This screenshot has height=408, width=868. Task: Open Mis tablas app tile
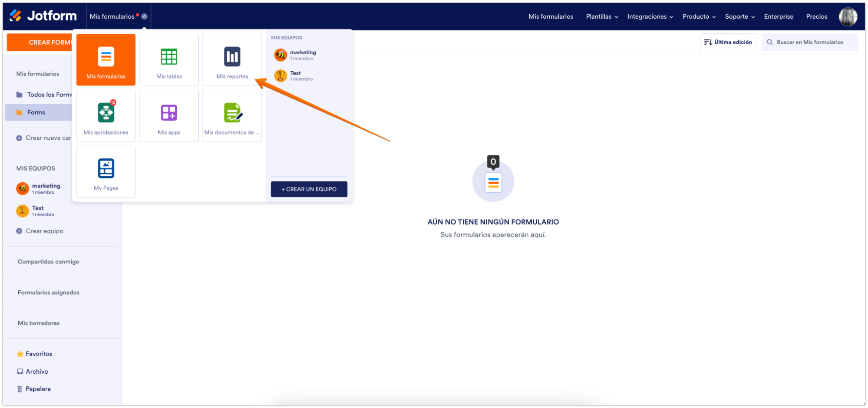tap(169, 59)
